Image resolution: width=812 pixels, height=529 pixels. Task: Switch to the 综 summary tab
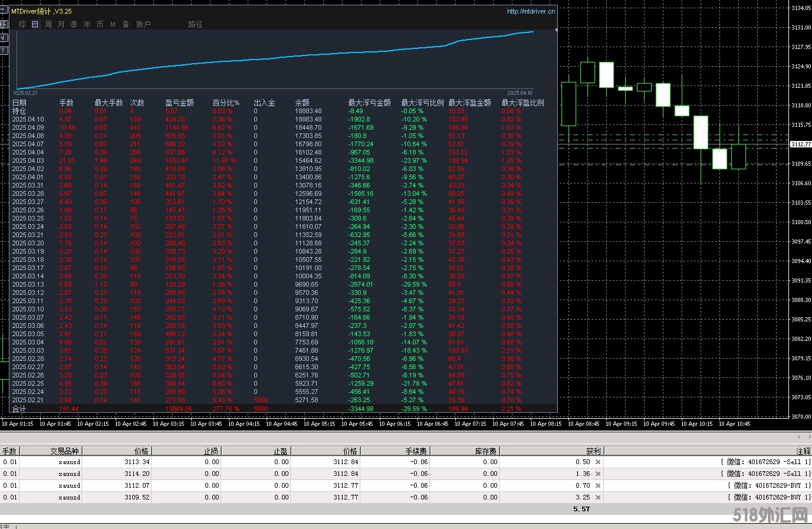point(22,24)
